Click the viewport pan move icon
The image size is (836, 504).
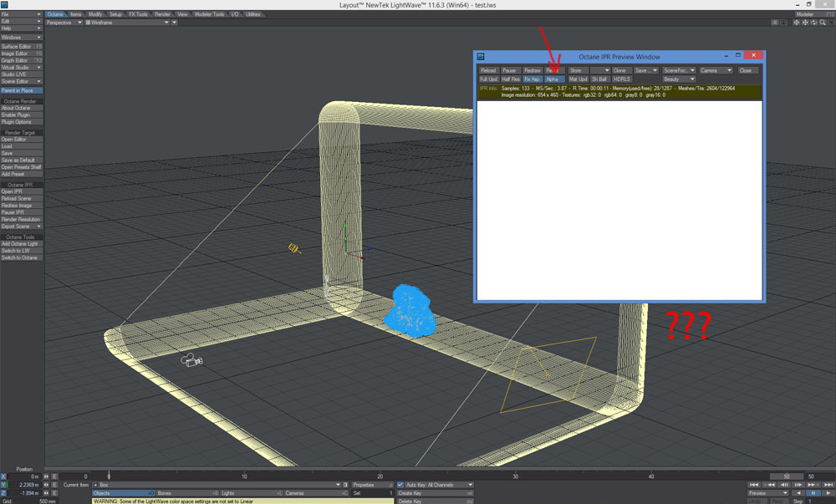(805, 23)
